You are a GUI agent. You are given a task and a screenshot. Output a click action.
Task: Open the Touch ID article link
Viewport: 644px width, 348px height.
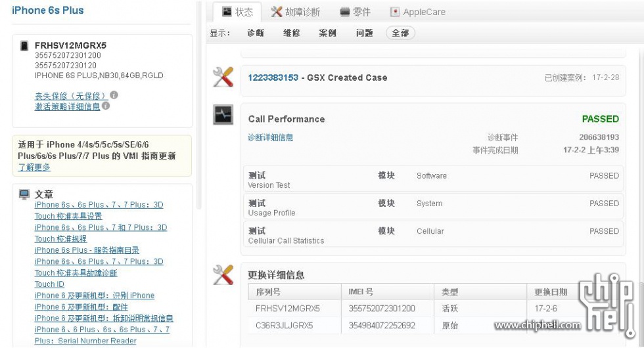coord(49,284)
